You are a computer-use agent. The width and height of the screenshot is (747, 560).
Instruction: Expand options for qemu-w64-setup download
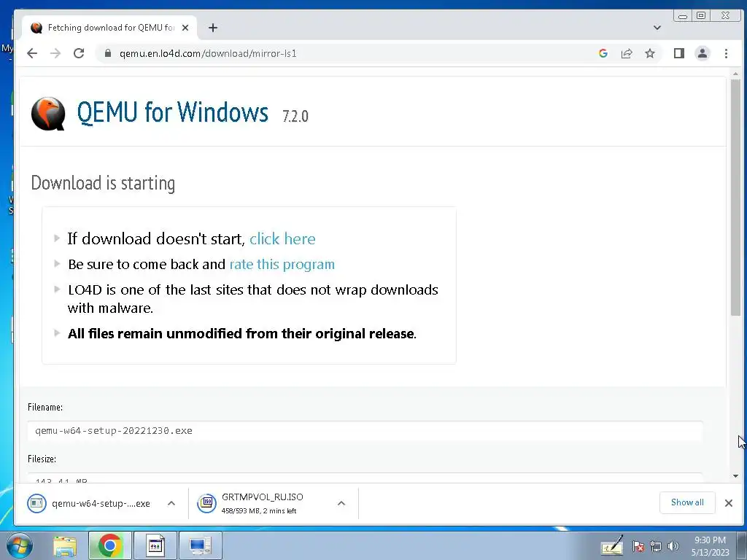pos(171,503)
